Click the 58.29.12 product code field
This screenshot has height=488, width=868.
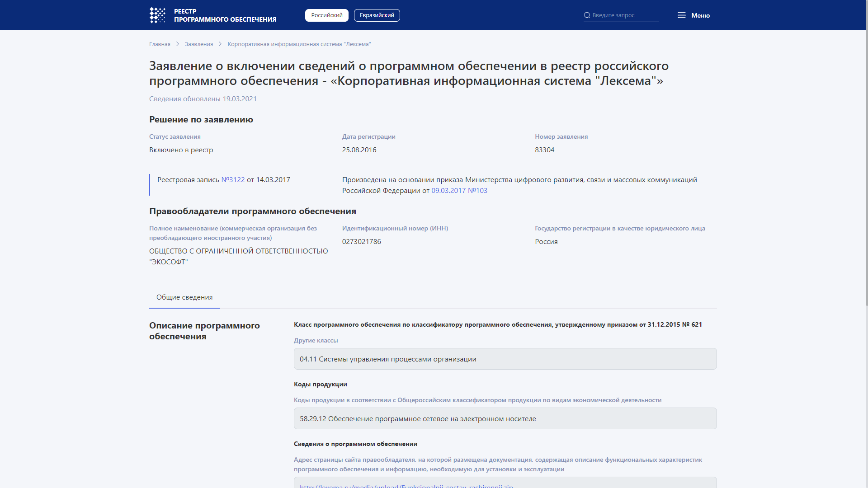coord(505,418)
